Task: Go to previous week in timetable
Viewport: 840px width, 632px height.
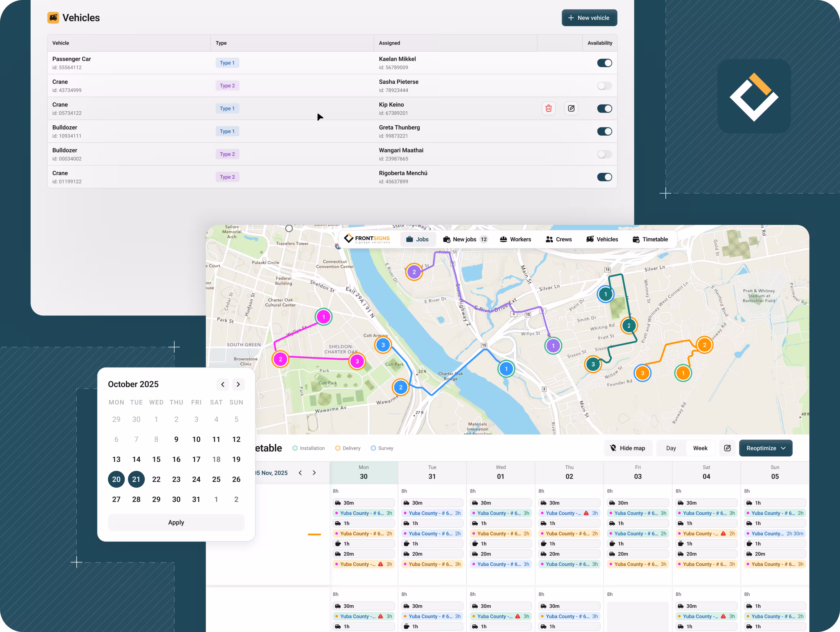Action: pyautogui.click(x=300, y=473)
